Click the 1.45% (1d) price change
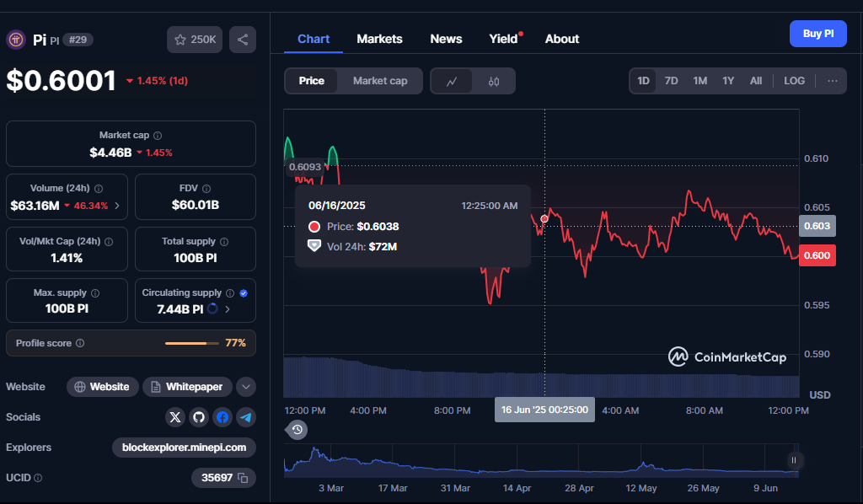Viewport: 863px width, 504px height. click(x=158, y=81)
